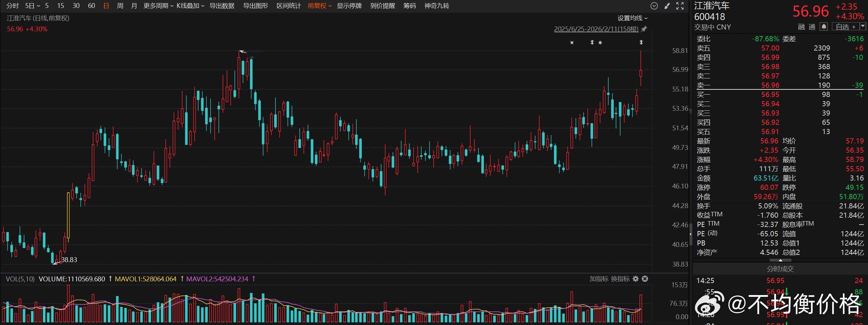Click 加指标 to add indicator

click(599, 279)
